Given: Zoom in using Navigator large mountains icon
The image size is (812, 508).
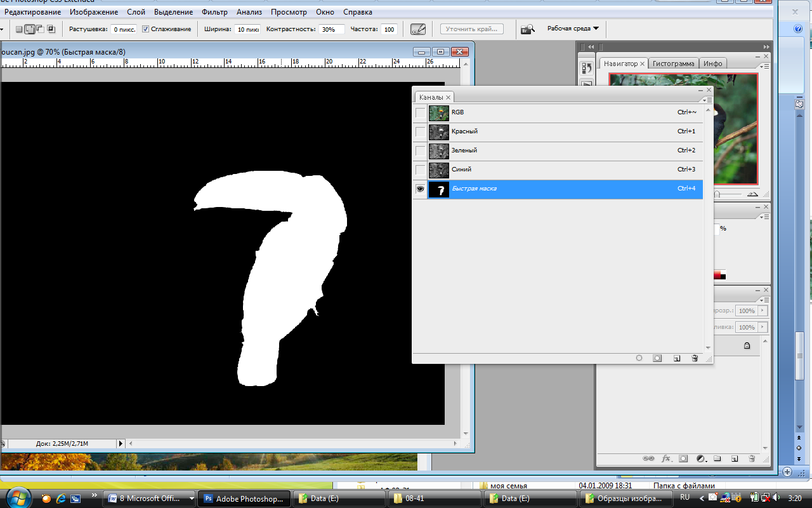Looking at the screenshot, I should click(x=752, y=194).
